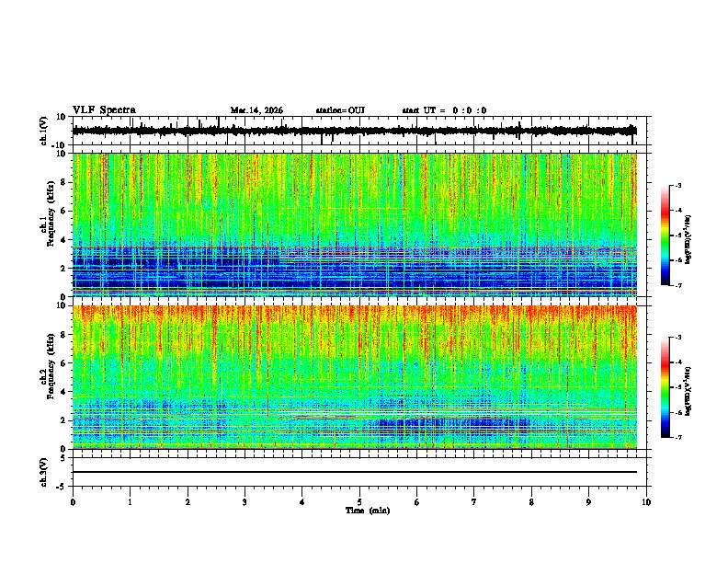Image resolution: width=728 pixels, height=563 pixels.
Task: Click the "-7" label on ch.1 color scale
Action: 678,285
